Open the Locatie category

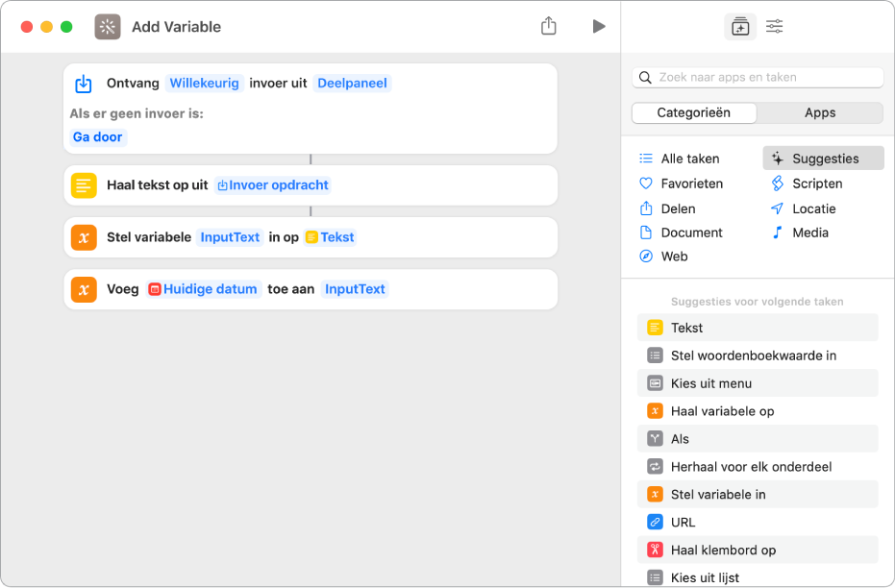click(813, 208)
